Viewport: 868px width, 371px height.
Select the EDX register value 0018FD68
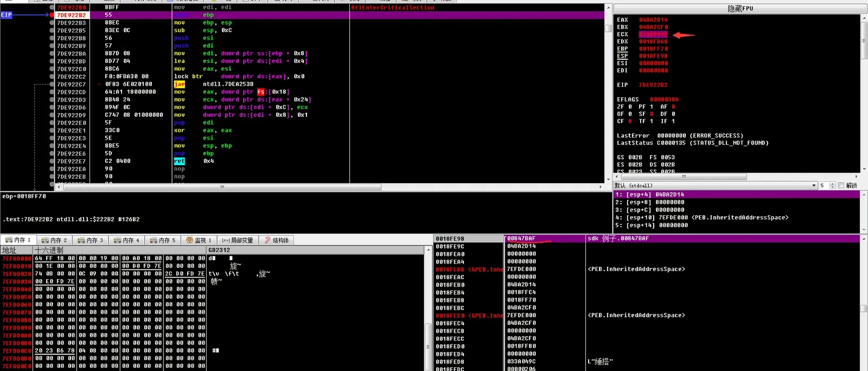tap(653, 42)
